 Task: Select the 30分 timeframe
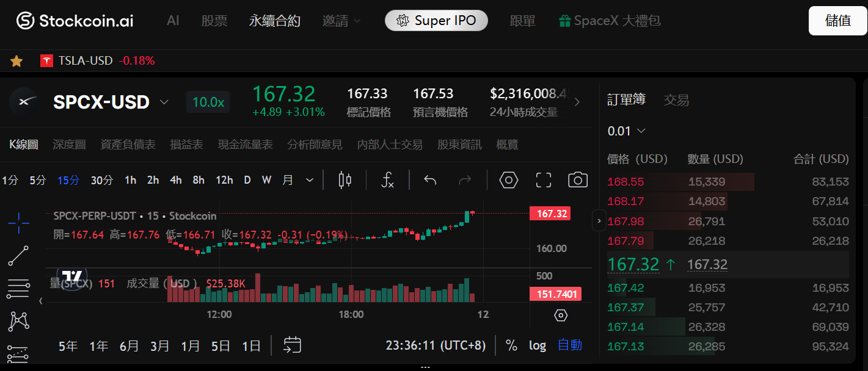(102, 180)
